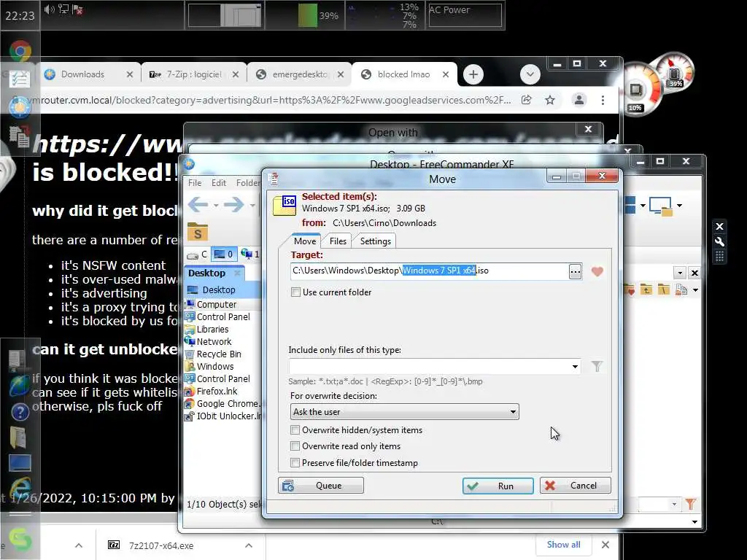This screenshot has width=747, height=560.
Task: Select Google Chrome shortcut in file list
Action: (x=224, y=403)
